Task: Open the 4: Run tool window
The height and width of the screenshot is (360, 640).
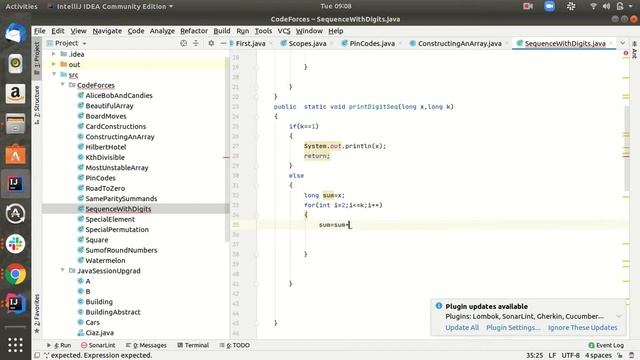Action: [59, 345]
